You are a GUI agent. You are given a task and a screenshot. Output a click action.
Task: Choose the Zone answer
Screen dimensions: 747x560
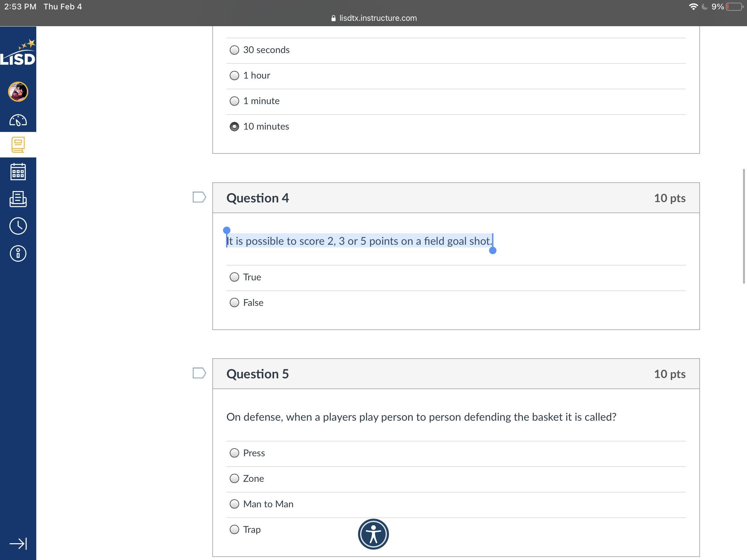tap(234, 478)
